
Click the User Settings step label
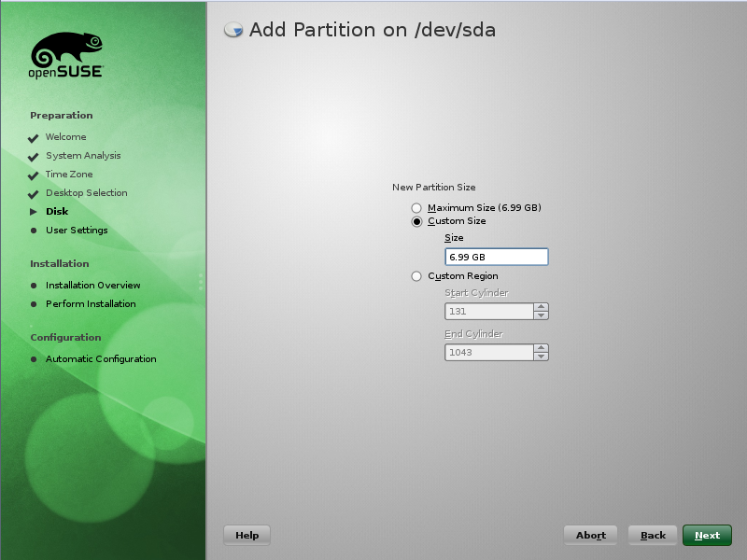pos(77,231)
